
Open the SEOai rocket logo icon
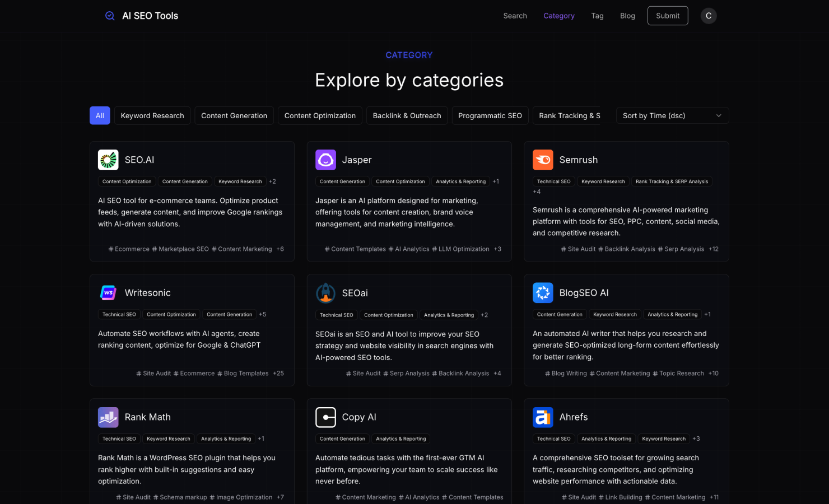pyautogui.click(x=325, y=293)
